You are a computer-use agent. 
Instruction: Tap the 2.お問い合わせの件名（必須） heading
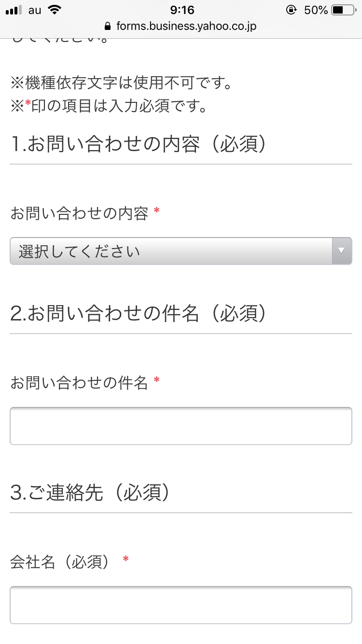pos(139,313)
